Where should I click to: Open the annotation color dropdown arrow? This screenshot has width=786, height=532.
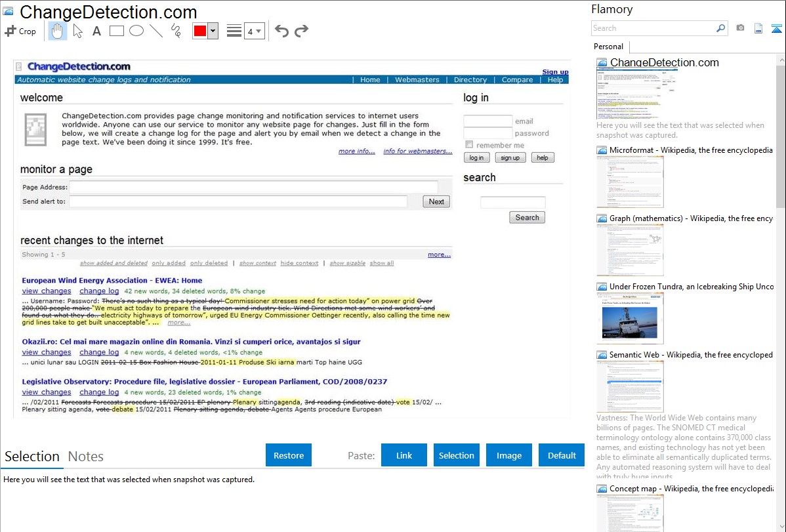click(213, 31)
